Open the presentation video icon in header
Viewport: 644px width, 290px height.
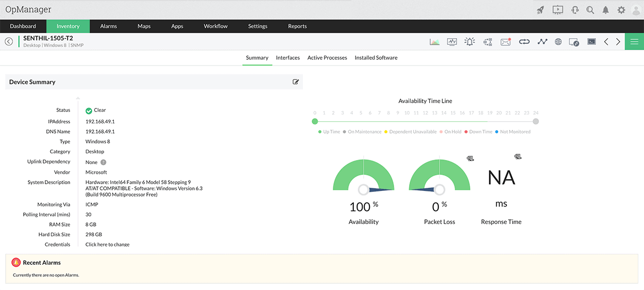click(557, 10)
